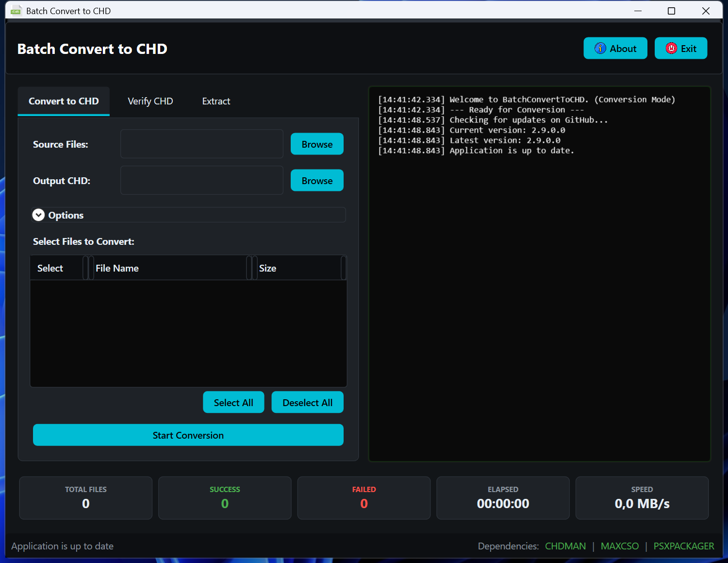728x563 pixels.
Task: Browse for Source Files
Action: pyautogui.click(x=317, y=144)
